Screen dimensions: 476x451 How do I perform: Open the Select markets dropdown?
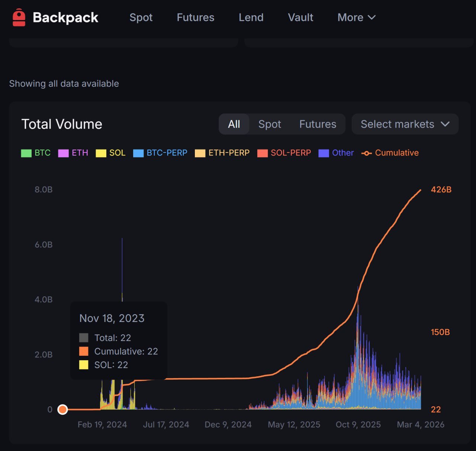pyautogui.click(x=397, y=124)
